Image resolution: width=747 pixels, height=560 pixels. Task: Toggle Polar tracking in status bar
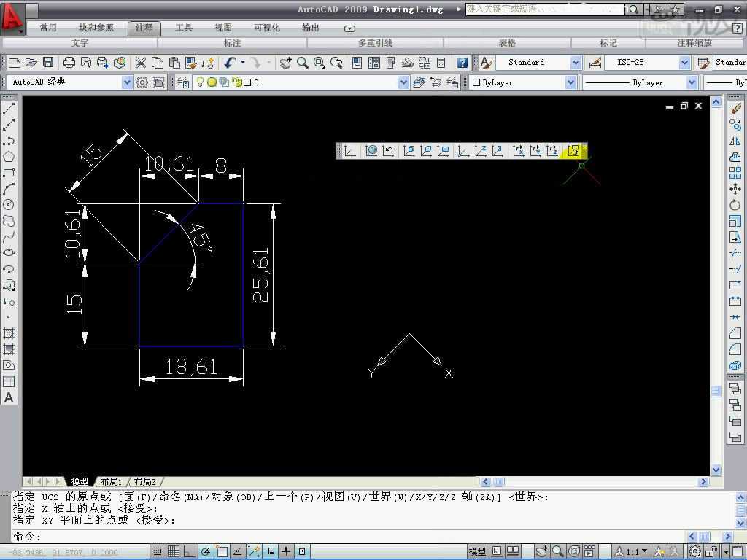(205, 551)
